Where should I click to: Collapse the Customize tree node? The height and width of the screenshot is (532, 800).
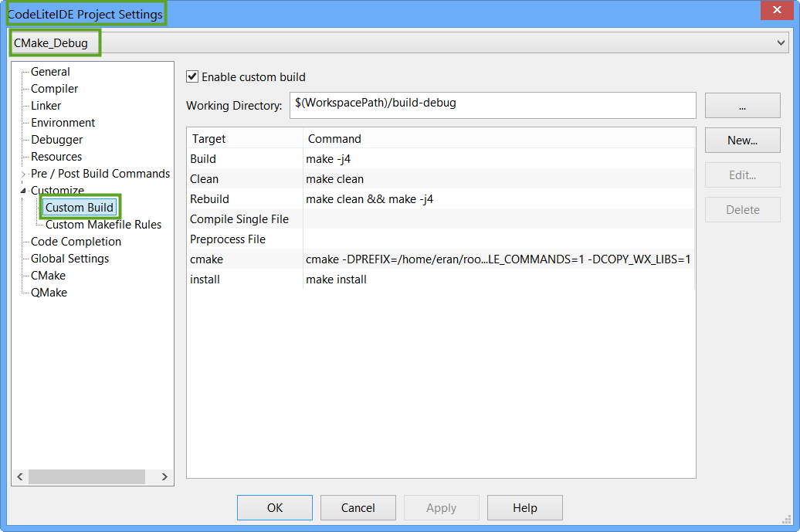[x=23, y=191]
